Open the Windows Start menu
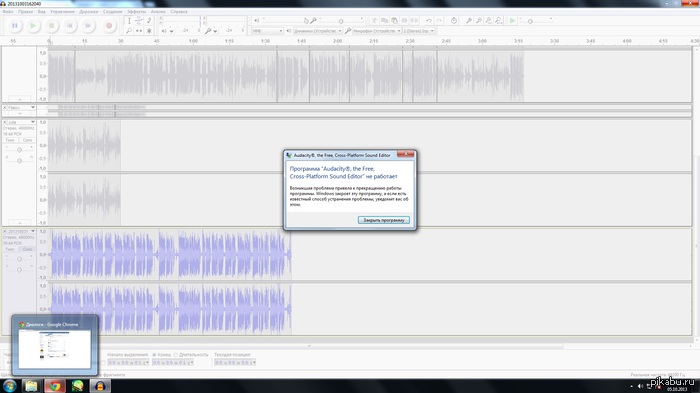 (10, 386)
